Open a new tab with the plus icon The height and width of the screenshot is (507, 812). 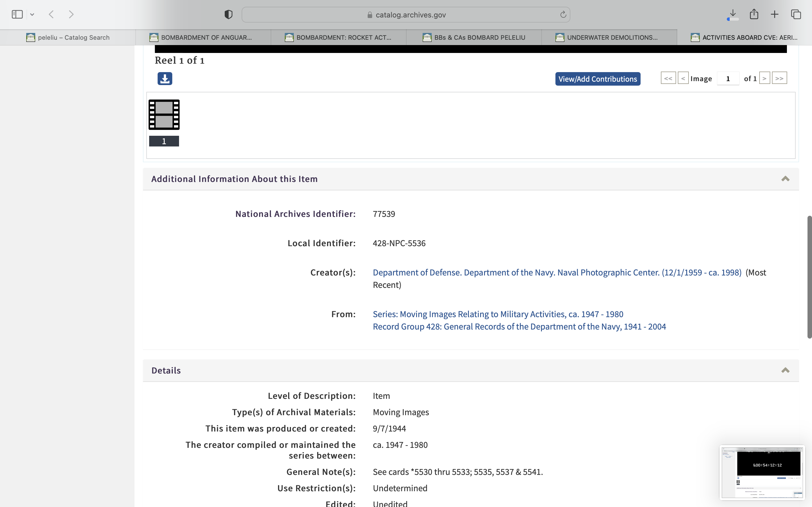(775, 14)
